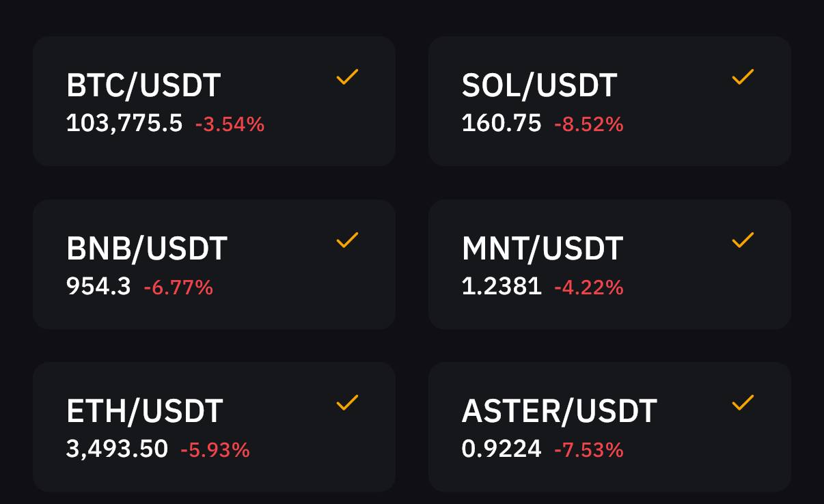824x504 pixels.
Task: Click the -7.53% change on ASTER
Action: click(x=589, y=449)
